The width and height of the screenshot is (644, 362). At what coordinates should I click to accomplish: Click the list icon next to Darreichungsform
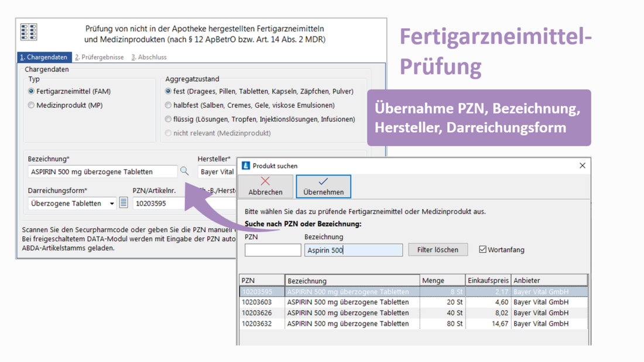124,203
